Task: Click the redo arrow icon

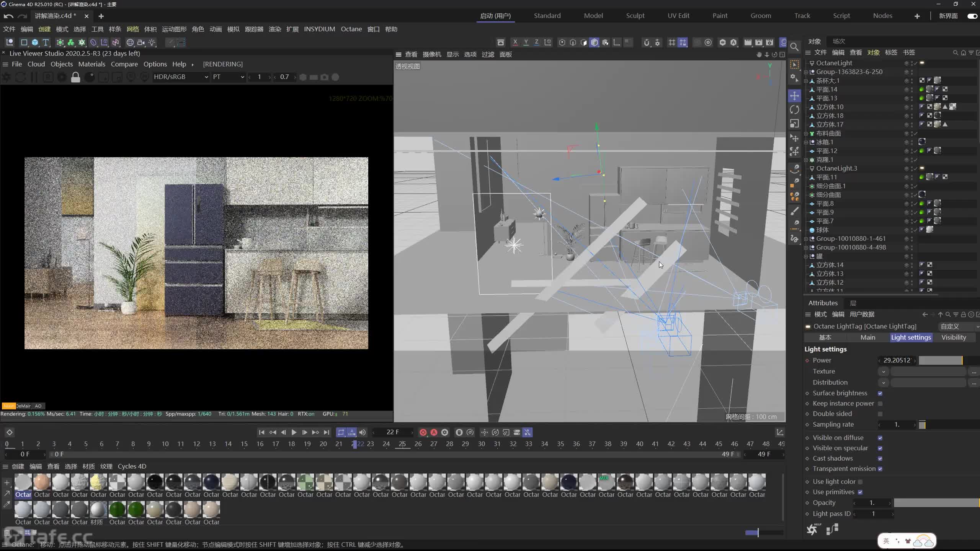Action: (23, 16)
